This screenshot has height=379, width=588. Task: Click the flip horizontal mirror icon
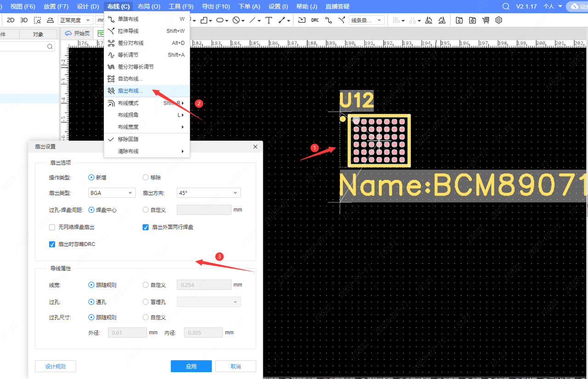click(x=429, y=20)
